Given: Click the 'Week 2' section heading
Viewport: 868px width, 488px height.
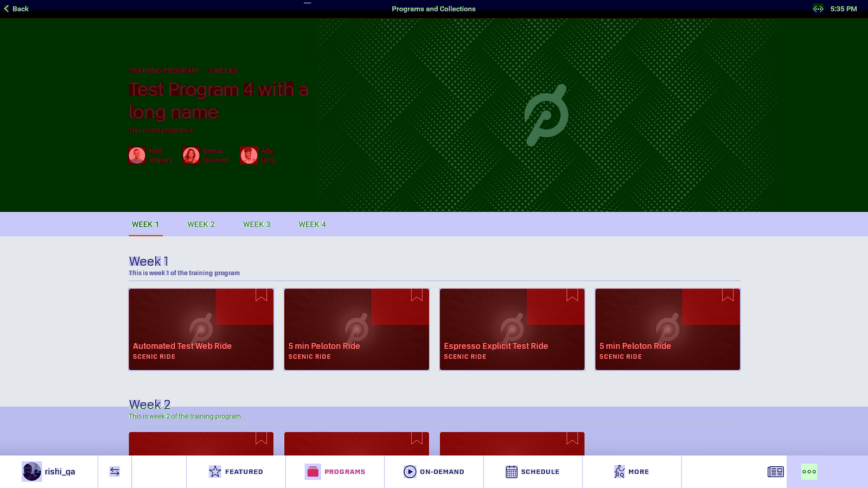Looking at the screenshot, I should (x=150, y=404).
